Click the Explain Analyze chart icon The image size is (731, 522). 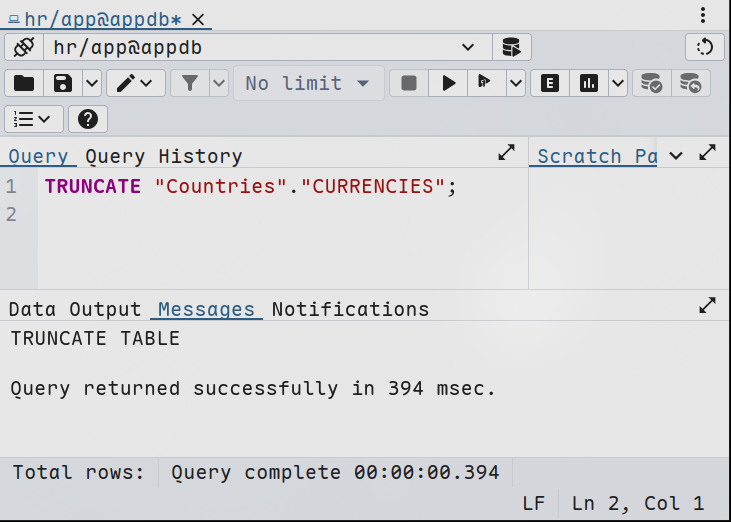tap(588, 83)
